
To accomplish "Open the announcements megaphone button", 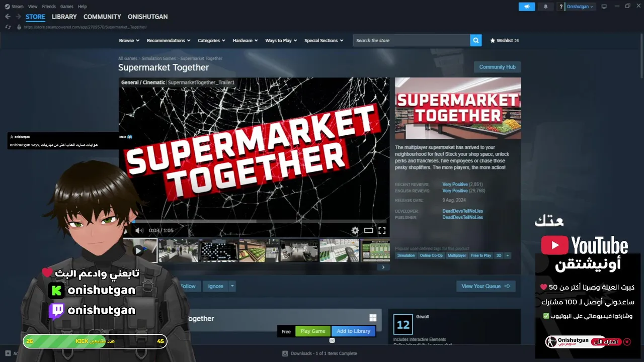I will pos(527,7).
